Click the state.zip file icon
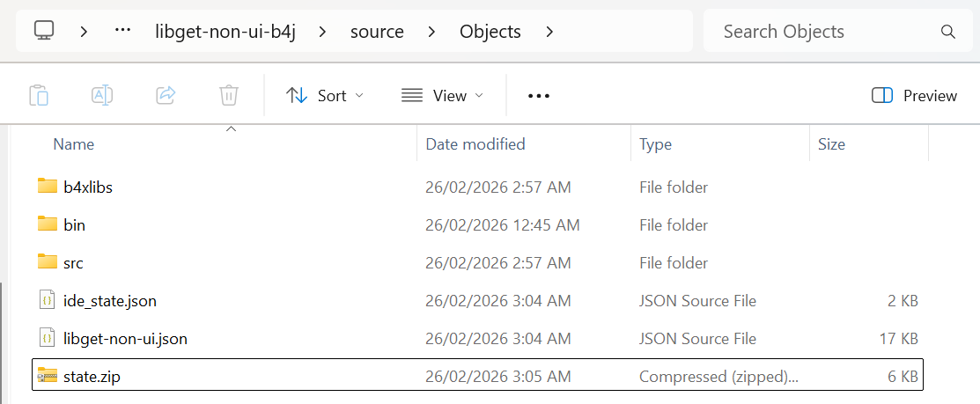 48,376
